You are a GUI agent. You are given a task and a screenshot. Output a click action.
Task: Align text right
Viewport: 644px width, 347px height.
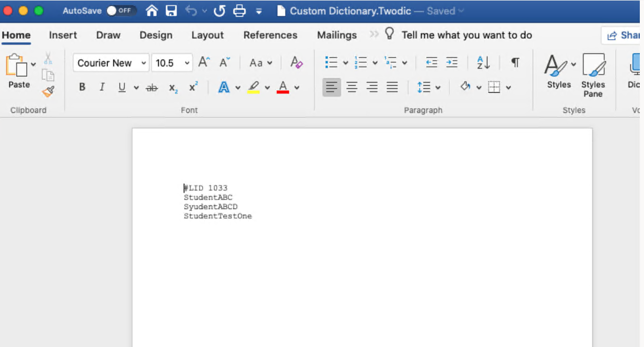[x=372, y=87]
